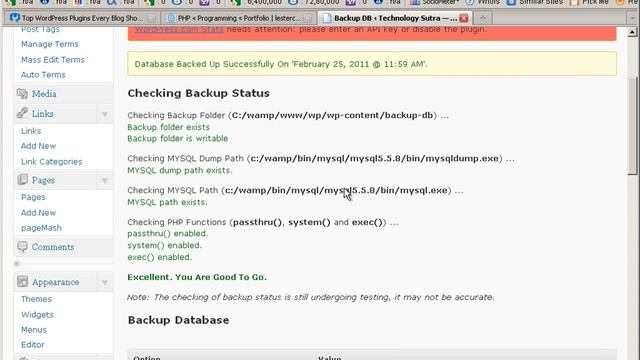Click the vertical scrollbar thumb
This screenshot has width=640, height=360.
coord(632,126)
